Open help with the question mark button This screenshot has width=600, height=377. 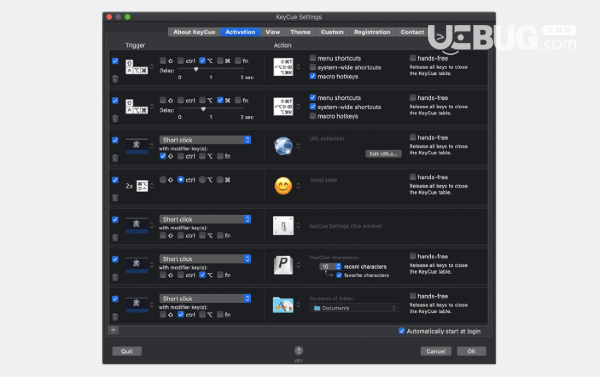pyautogui.click(x=299, y=351)
